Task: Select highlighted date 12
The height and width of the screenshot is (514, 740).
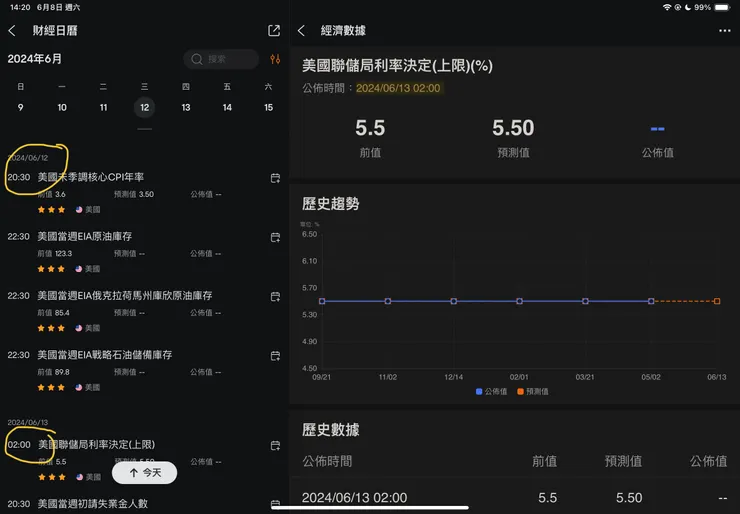Action: [144, 108]
